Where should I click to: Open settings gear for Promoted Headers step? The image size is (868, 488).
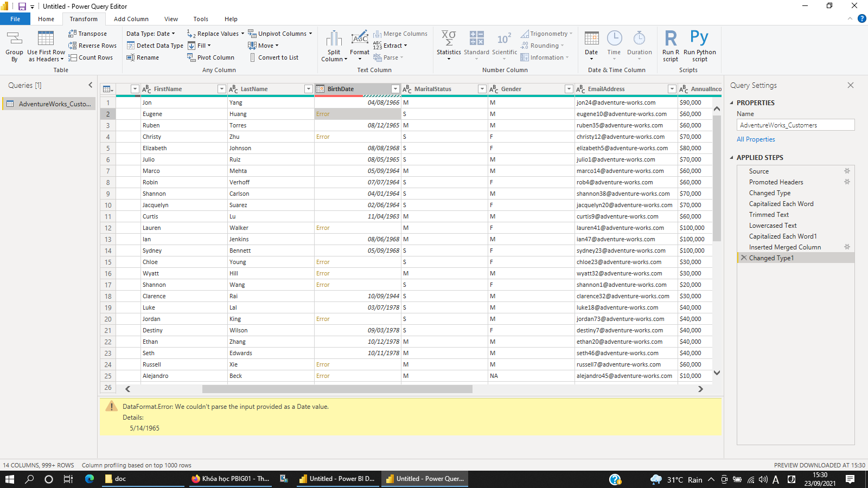tap(847, 182)
